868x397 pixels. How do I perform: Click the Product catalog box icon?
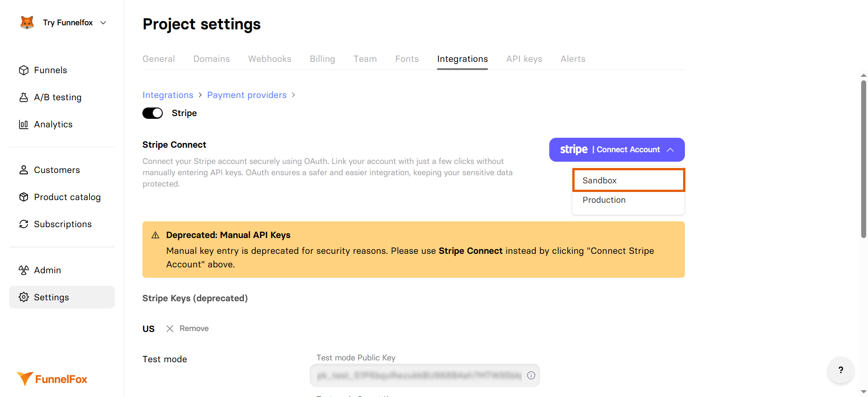point(24,197)
